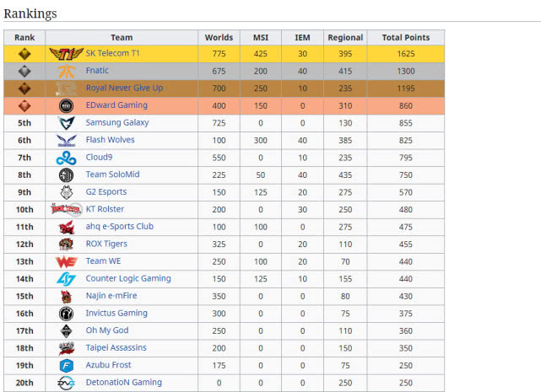The image size is (541, 392).
Task: Select the 10th rank cell
Action: pos(24,210)
